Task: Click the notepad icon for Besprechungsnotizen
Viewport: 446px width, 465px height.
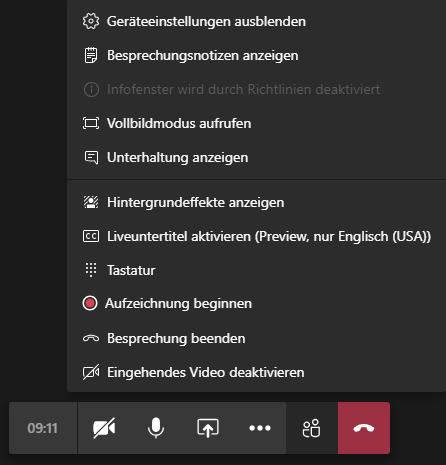Action: click(x=91, y=55)
